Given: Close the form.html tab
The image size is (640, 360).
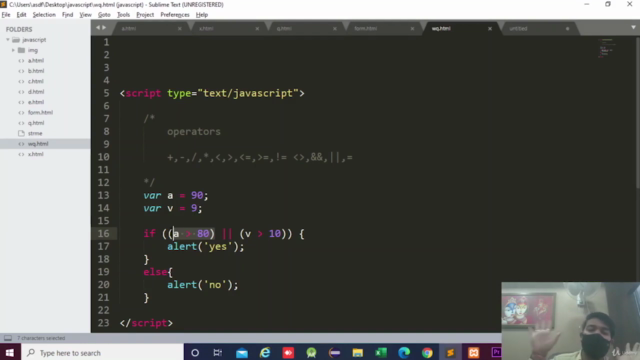Looking at the screenshot, I should tap(412, 29).
